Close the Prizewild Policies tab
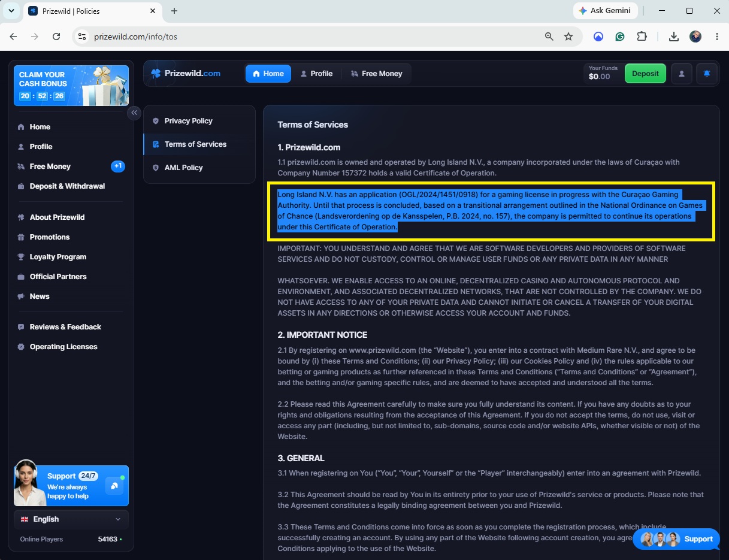Viewport: 729px width, 560px height. click(x=153, y=11)
